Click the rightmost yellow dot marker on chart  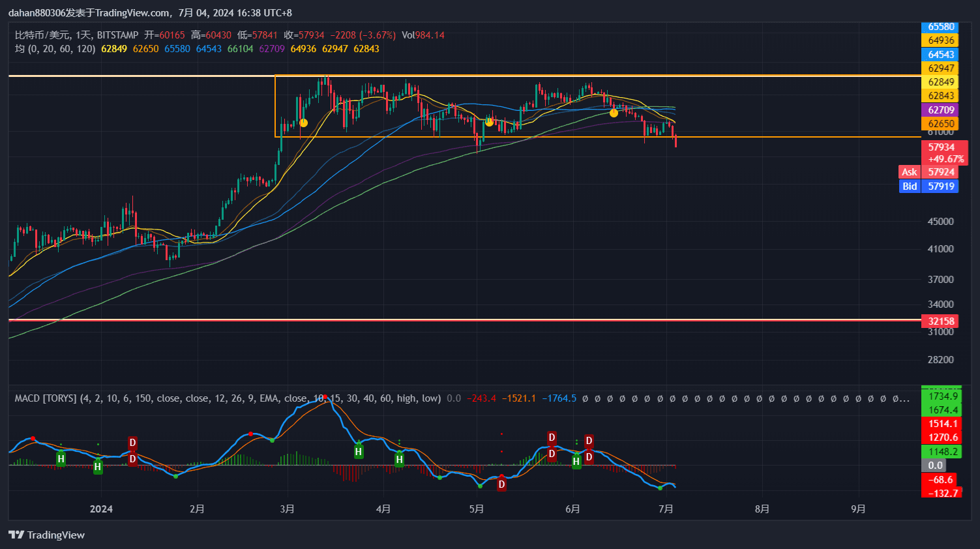pyautogui.click(x=614, y=113)
